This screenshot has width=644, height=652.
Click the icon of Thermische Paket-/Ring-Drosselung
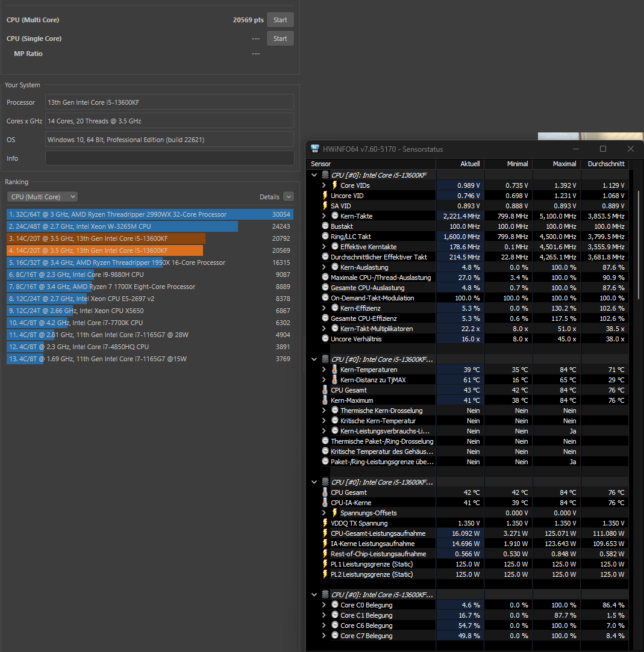tap(325, 441)
